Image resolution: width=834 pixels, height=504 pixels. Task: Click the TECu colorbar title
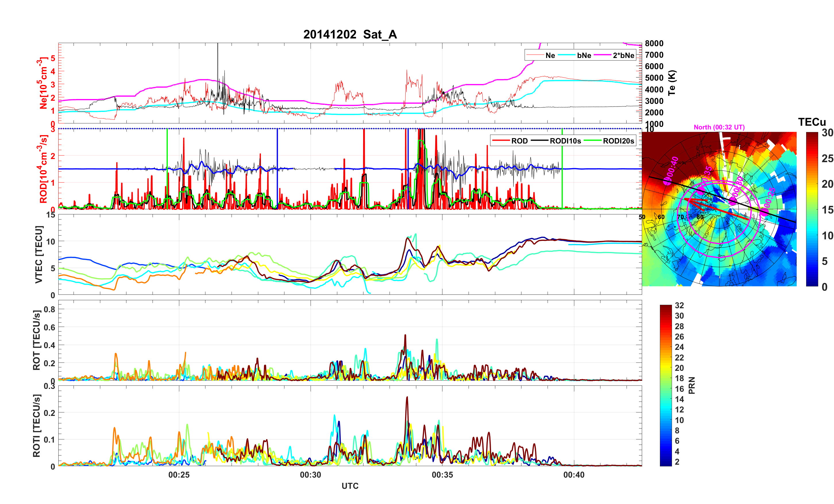point(812,122)
